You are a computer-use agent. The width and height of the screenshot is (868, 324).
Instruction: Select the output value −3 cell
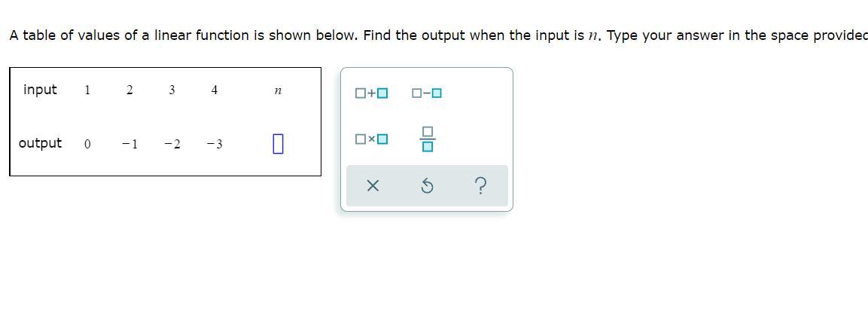click(215, 144)
